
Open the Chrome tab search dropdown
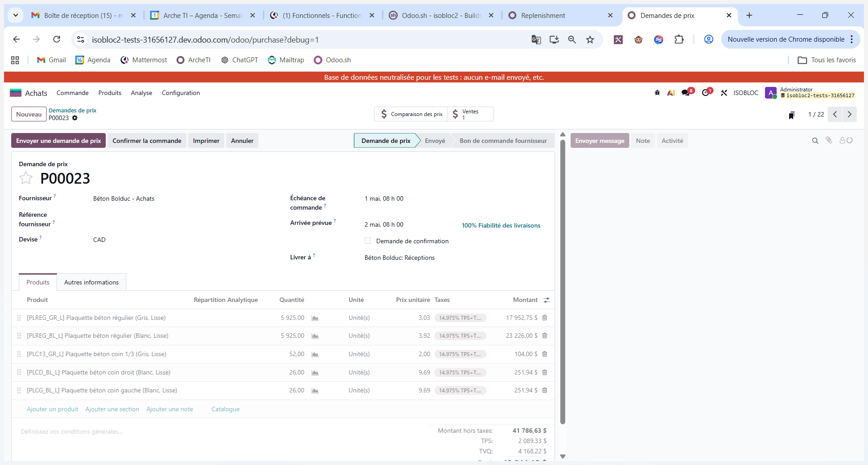(x=16, y=15)
